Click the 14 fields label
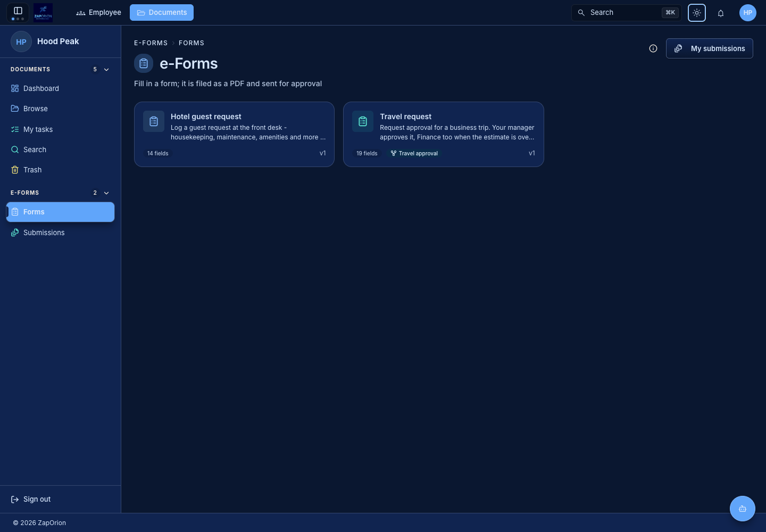The width and height of the screenshot is (766, 532). (x=158, y=153)
